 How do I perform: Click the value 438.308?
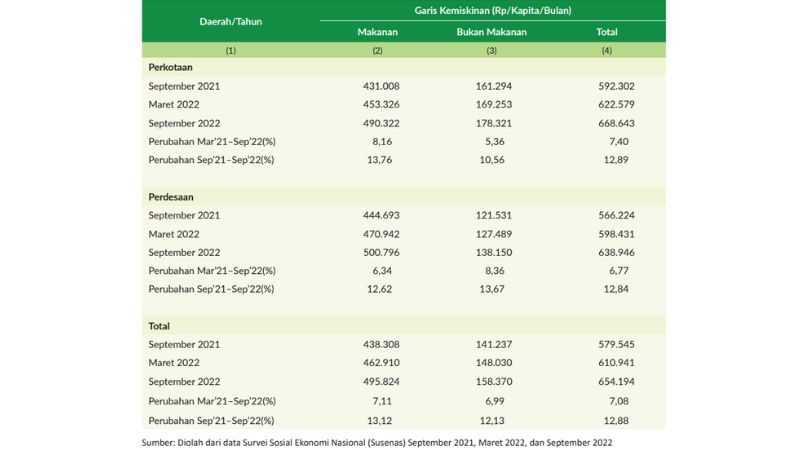(381, 344)
